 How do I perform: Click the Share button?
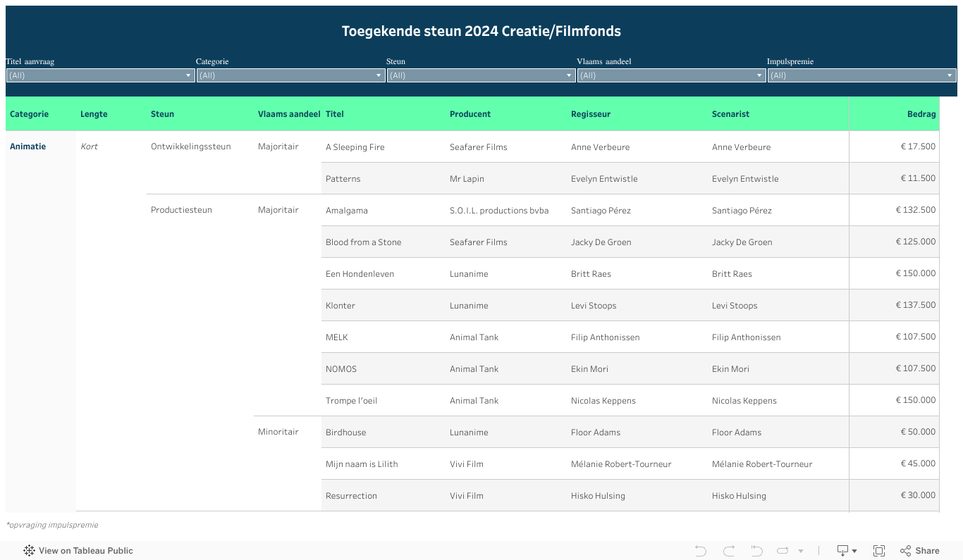point(919,551)
